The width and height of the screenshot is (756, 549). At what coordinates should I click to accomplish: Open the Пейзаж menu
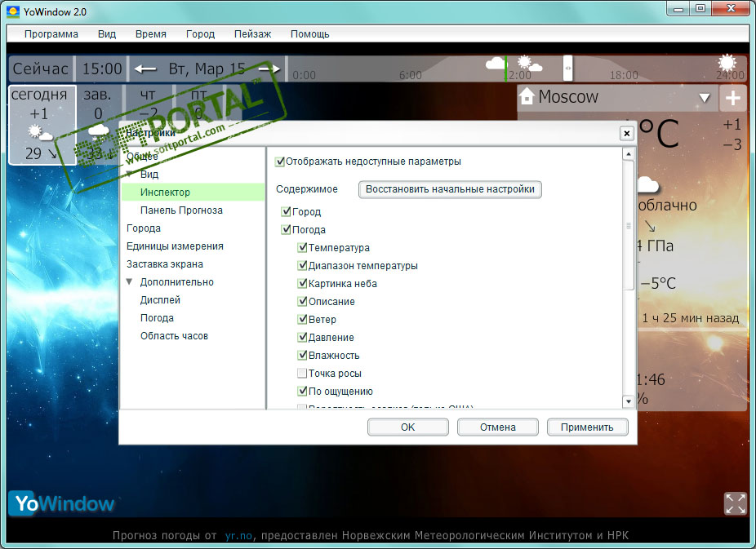tap(252, 34)
